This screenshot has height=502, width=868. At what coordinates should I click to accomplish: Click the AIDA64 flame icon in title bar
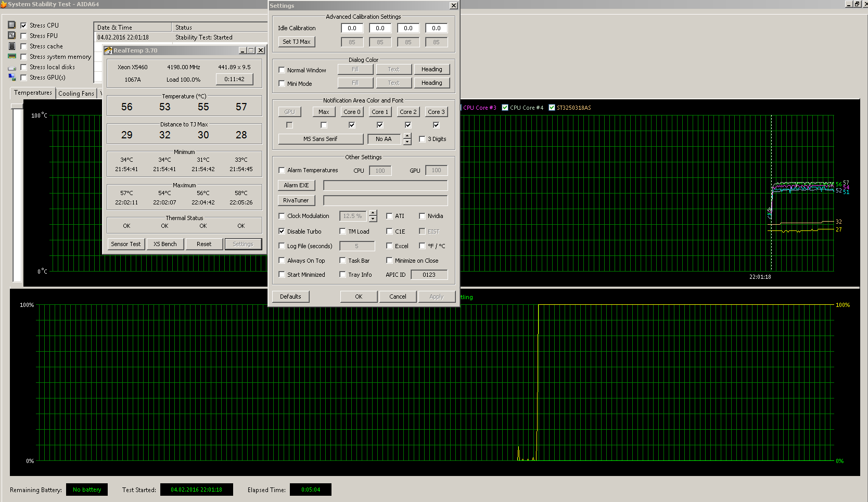click(4, 4)
